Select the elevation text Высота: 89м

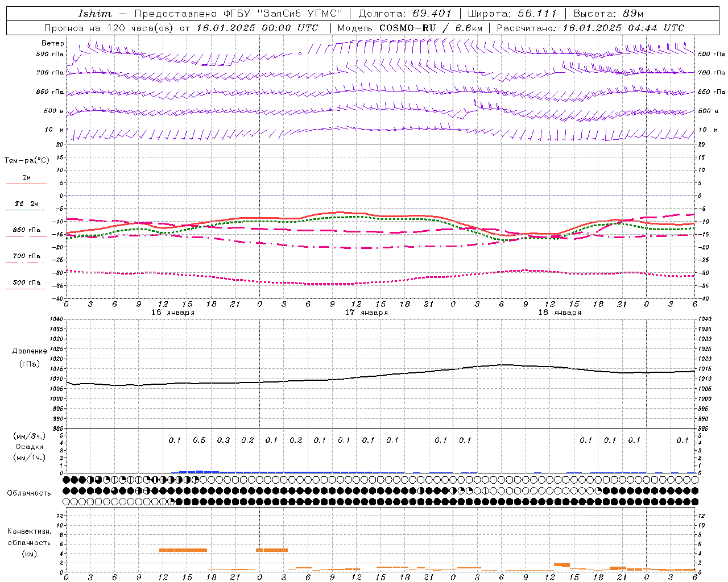tap(609, 14)
